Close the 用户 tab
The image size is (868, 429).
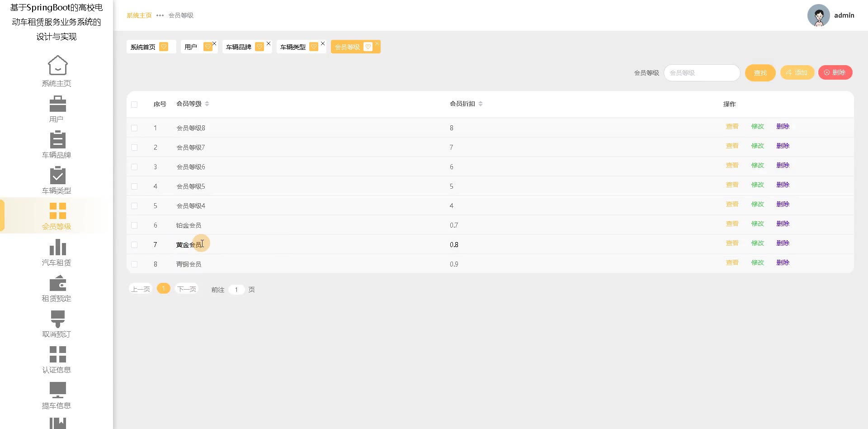(214, 43)
